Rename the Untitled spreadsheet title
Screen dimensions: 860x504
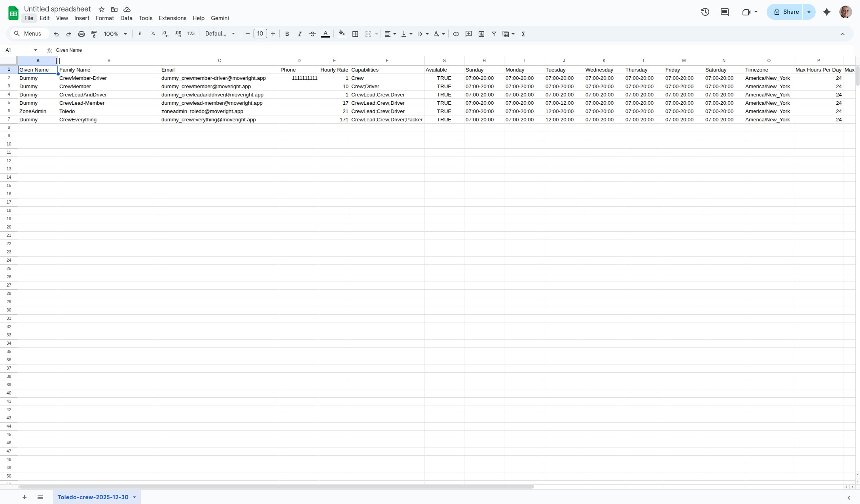(57, 9)
